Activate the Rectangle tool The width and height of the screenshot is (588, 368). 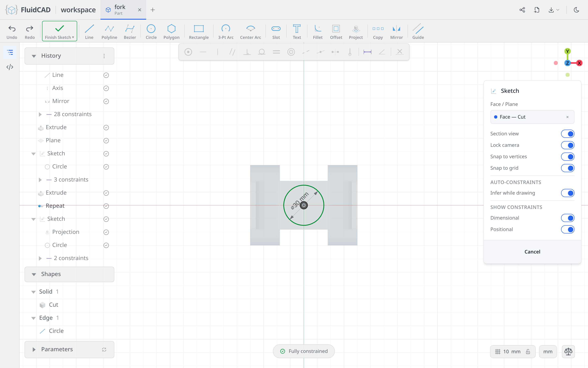pyautogui.click(x=199, y=31)
